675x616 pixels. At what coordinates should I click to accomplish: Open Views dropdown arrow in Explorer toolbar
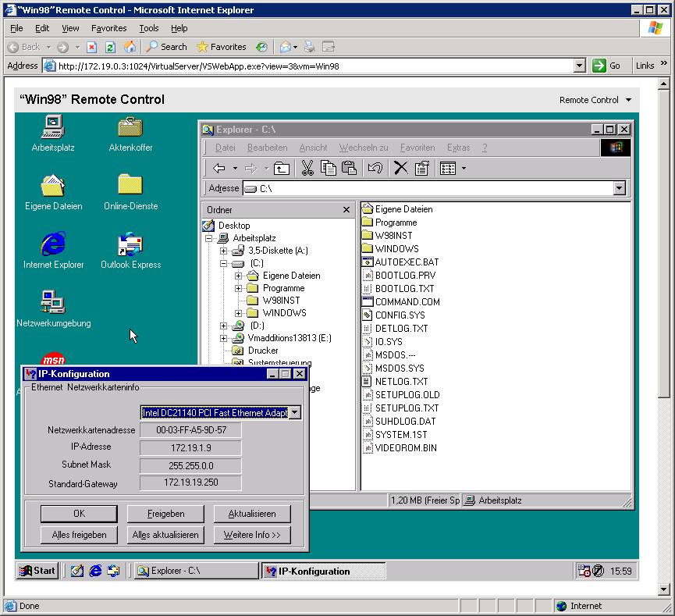pos(464,169)
